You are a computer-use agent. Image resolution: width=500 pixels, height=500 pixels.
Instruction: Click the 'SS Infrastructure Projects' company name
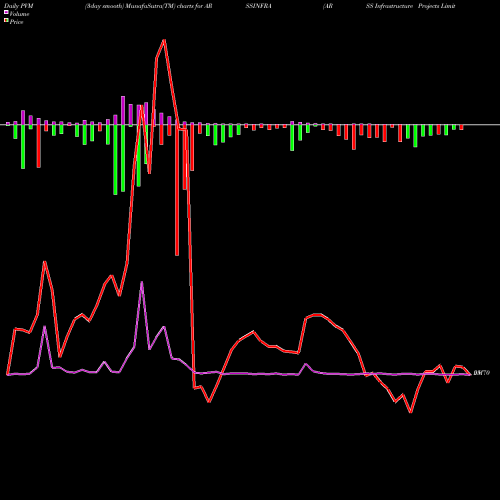coord(402,6)
